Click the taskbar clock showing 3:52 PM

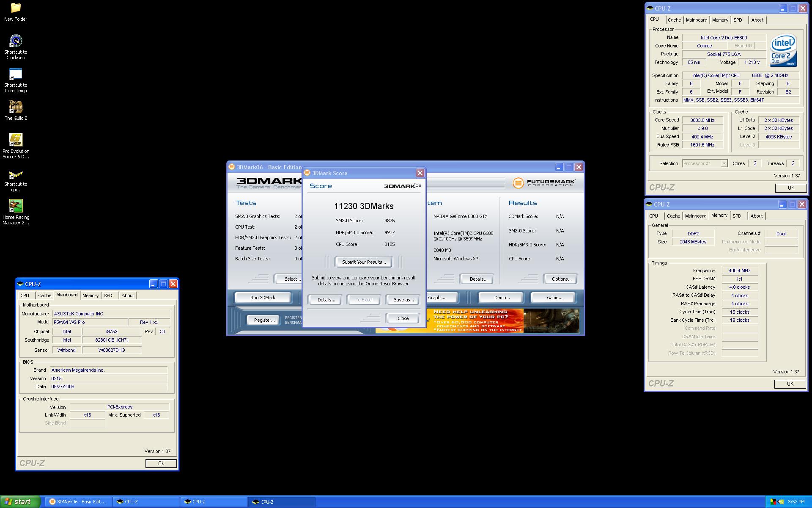click(x=796, y=502)
